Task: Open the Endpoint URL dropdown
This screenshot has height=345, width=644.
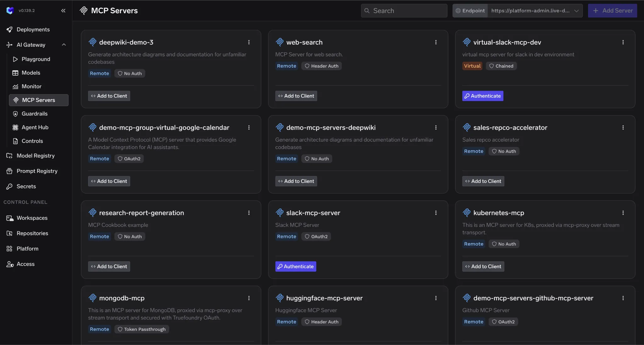Action: coord(535,11)
